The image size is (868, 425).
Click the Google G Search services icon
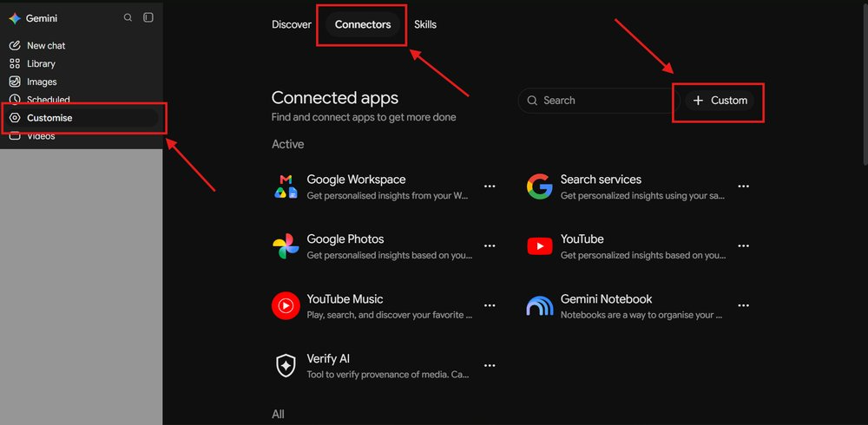(x=539, y=186)
